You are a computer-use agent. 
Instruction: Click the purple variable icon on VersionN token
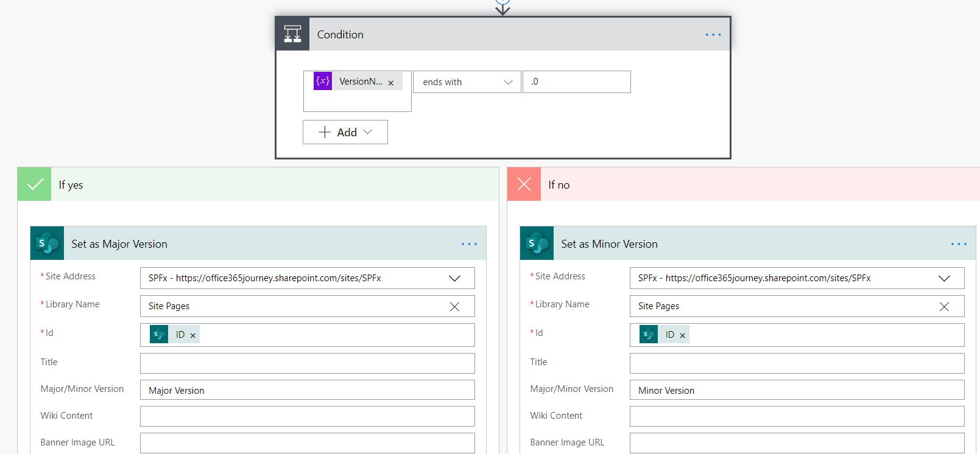click(x=323, y=81)
